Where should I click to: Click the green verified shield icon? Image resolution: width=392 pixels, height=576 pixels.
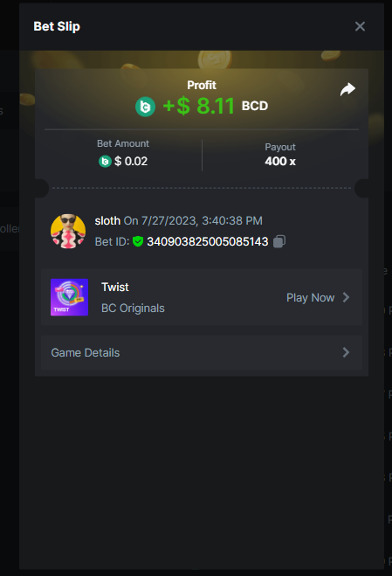tap(138, 241)
